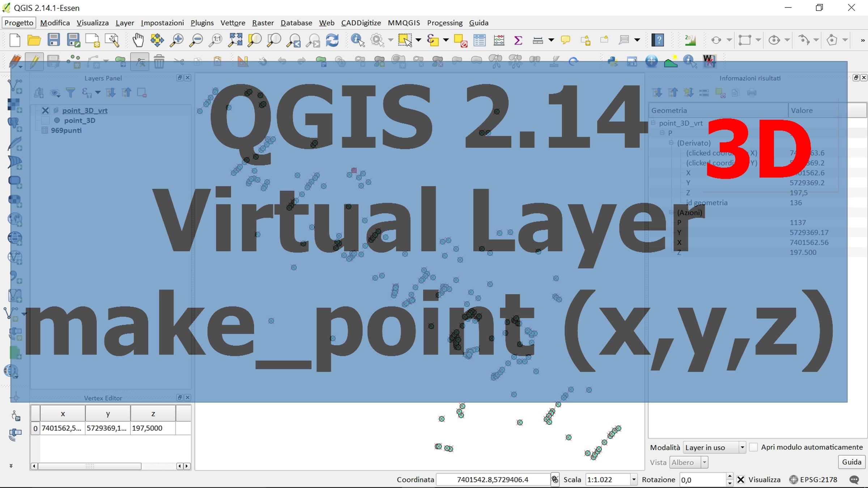This screenshot has width=868, height=488.
Task: Save the project with the floppy disk icon
Action: pyautogui.click(x=54, y=40)
